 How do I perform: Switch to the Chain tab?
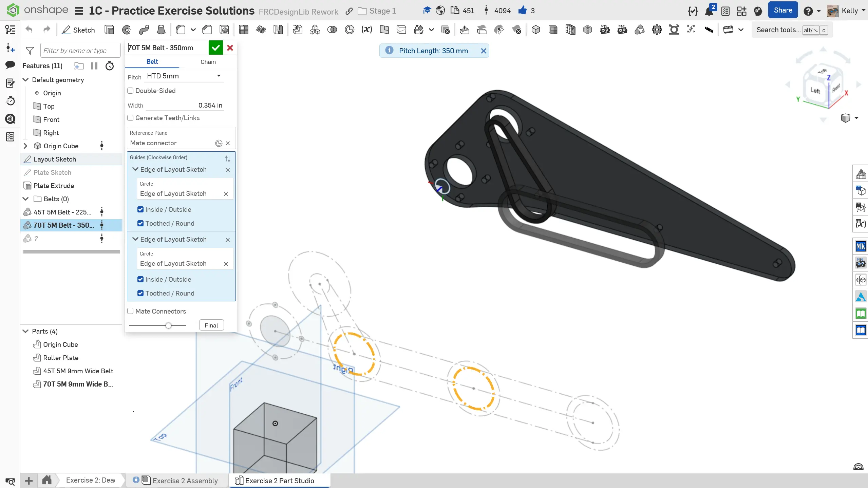[208, 62]
